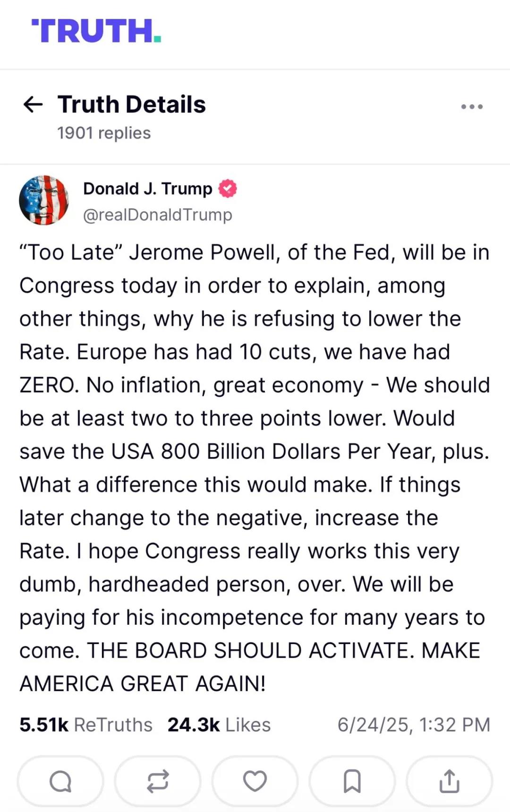The height and width of the screenshot is (812, 510).
Task: Tap the share upload icon
Action: point(449,781)
